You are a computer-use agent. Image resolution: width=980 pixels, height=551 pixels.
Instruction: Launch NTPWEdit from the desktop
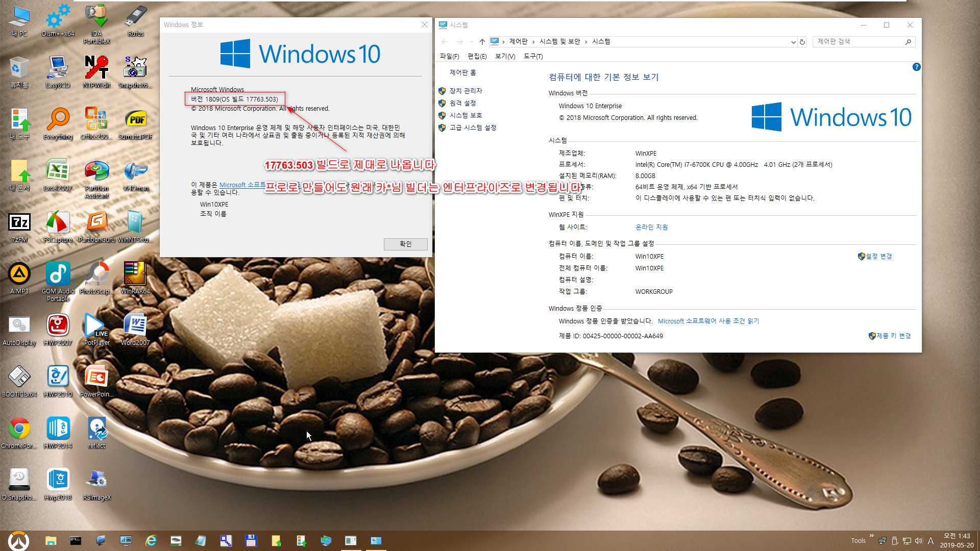coord(96,72)
